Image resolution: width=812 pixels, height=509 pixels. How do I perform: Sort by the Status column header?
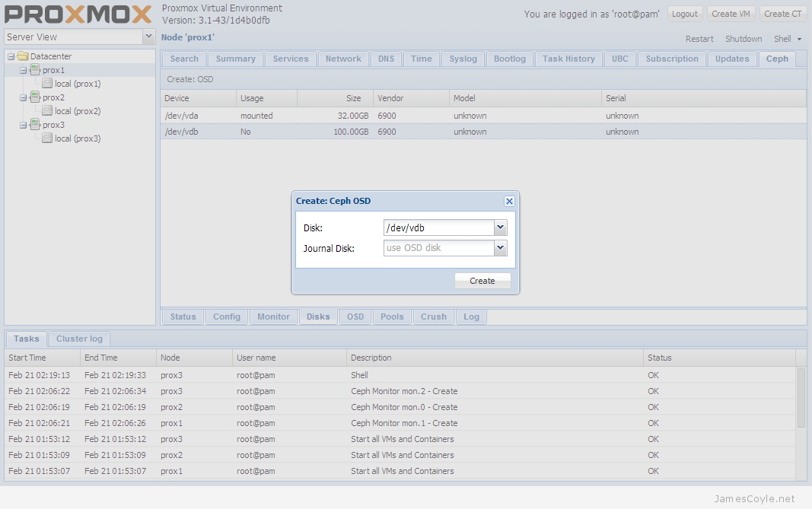[x=719, y=358]
